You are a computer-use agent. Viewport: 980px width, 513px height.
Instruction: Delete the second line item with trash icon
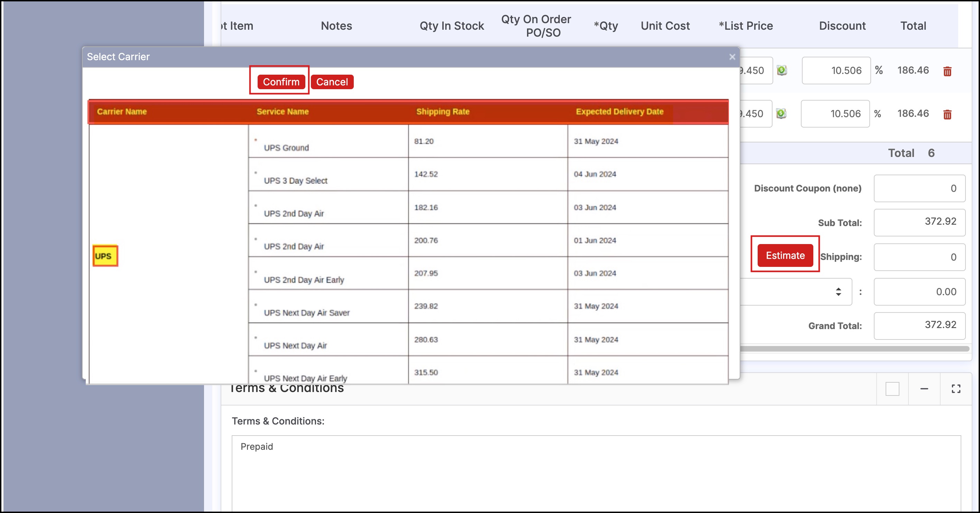[947, 114]
